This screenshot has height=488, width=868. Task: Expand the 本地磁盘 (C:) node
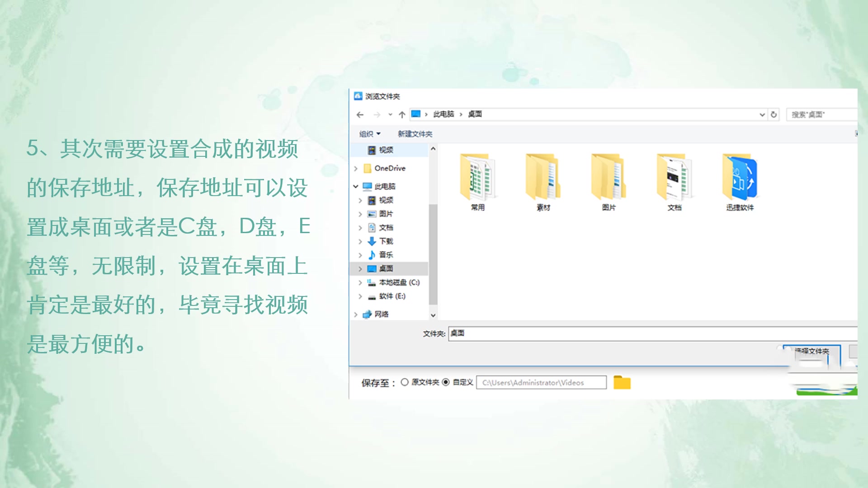360,282
